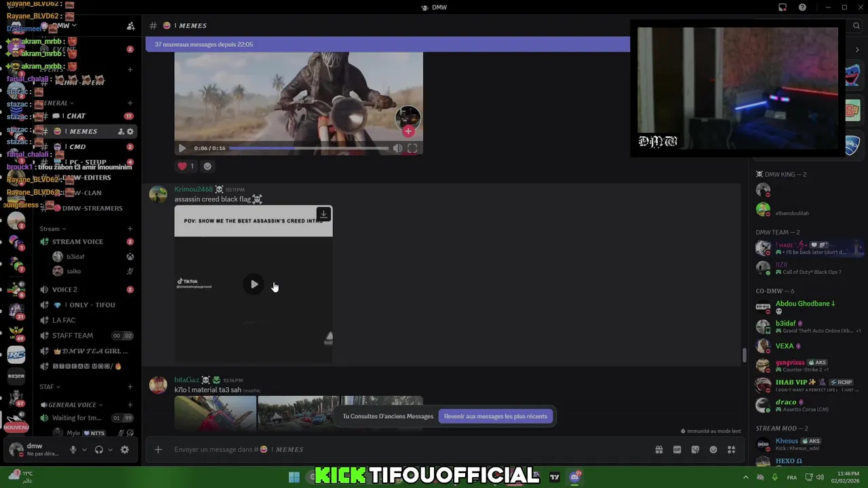Mute the motorcycle video volume icon

(x=397, y=148)
